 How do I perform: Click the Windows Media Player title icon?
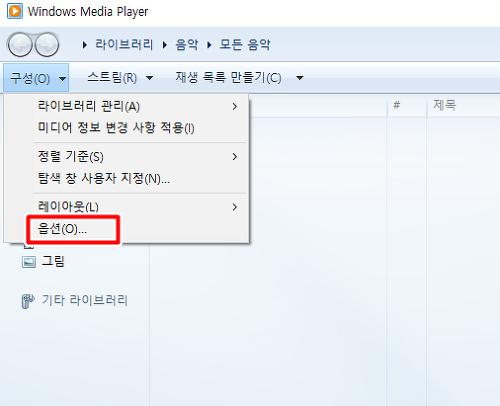(x=15, y=11)
